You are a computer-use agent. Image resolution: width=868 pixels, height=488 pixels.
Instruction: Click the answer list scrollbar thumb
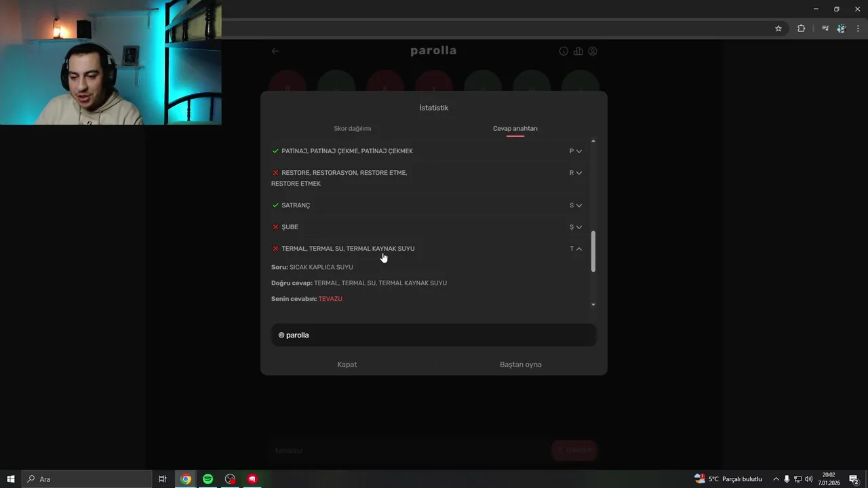click(593, 251)
